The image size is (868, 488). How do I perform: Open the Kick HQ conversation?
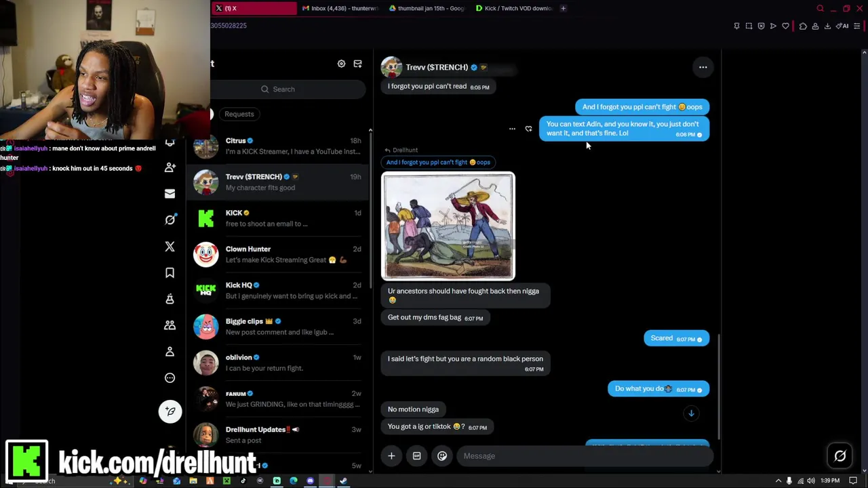coord(279,290)
